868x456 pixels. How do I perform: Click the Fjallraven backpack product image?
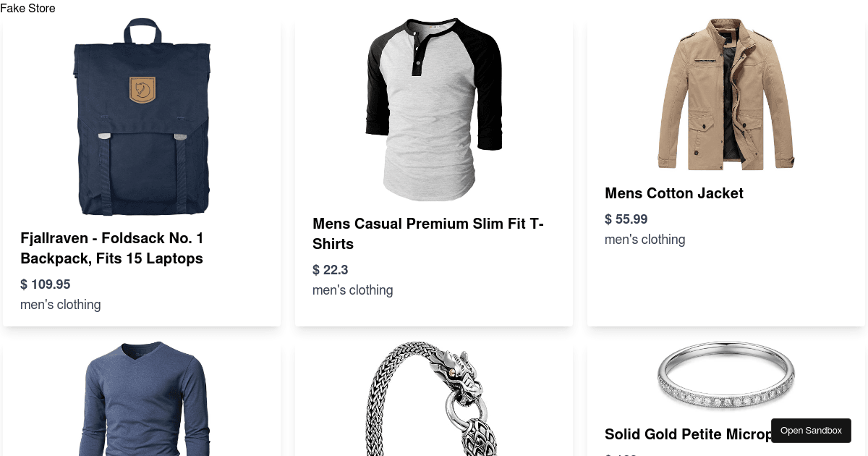tap(142, 117)
